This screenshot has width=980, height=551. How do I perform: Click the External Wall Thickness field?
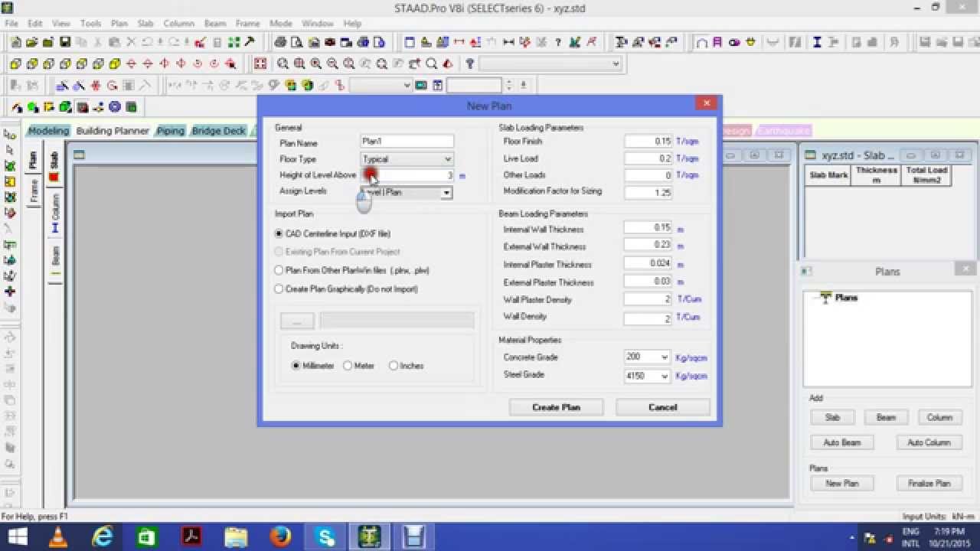(648, 246)
